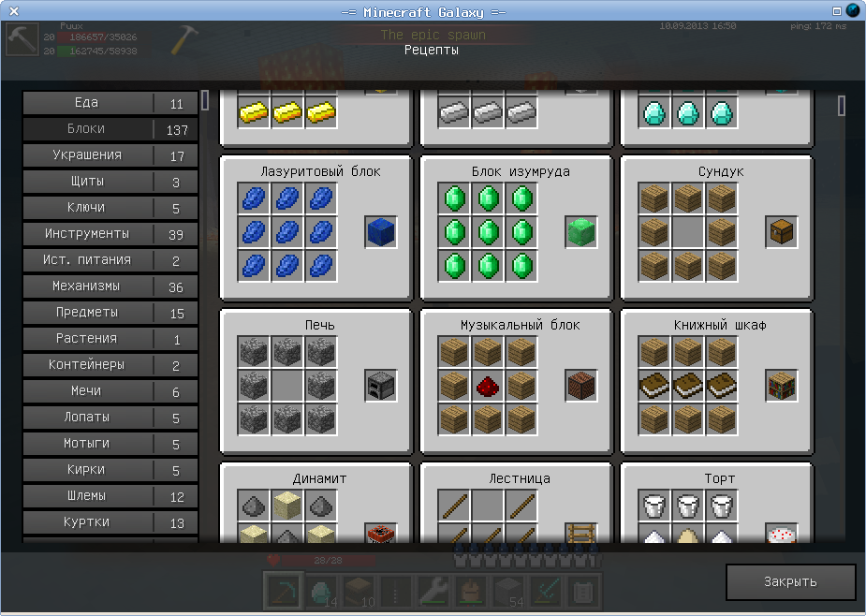Viewport: 866px width, 616px height.
Task: Click the middle diamond gem
Action: (x=688, y=112)
